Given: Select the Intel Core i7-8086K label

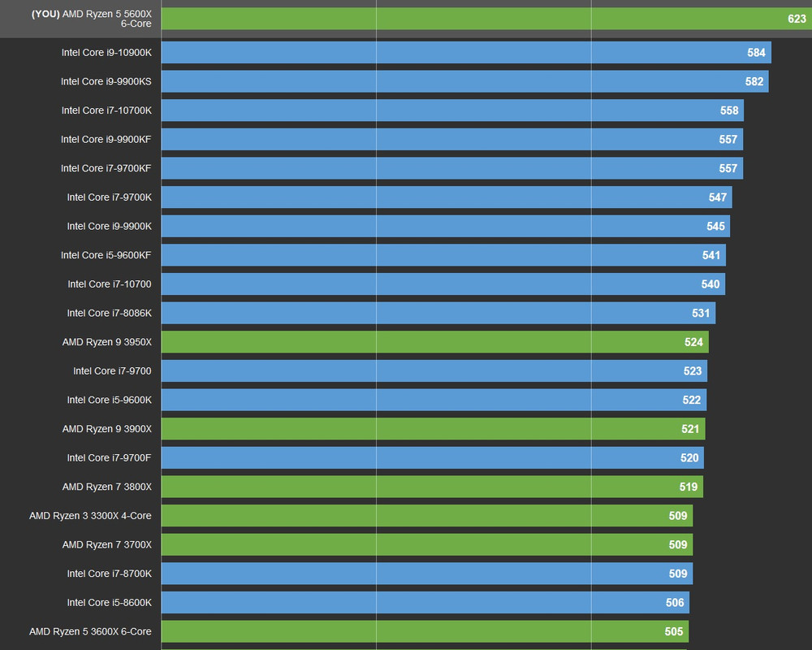Looking at the screenshot, I should [110, 313].
